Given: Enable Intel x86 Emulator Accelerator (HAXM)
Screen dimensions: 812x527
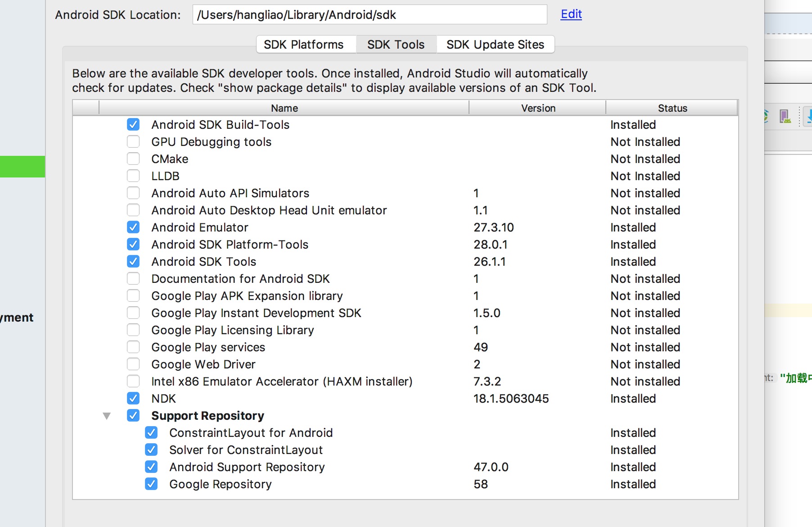Looking at the screenshot, I should pyautogui.click(x=133, y=381).
